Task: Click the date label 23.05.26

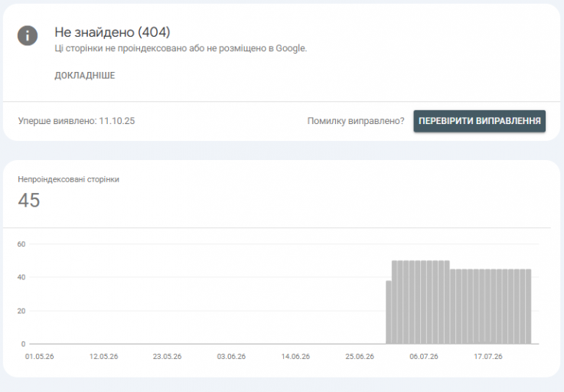Action: click(x=168, y=356)
